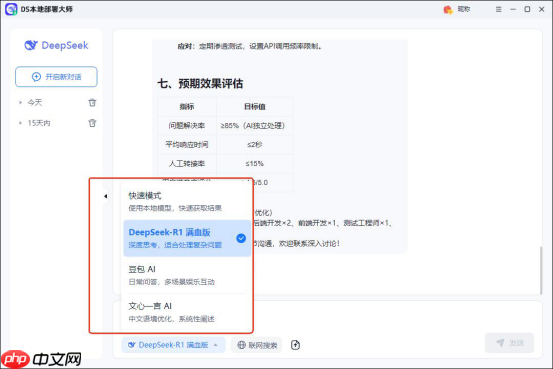The image size is (553, 369).
Task: Click the 发送 send button
Action: coord(509,343)
